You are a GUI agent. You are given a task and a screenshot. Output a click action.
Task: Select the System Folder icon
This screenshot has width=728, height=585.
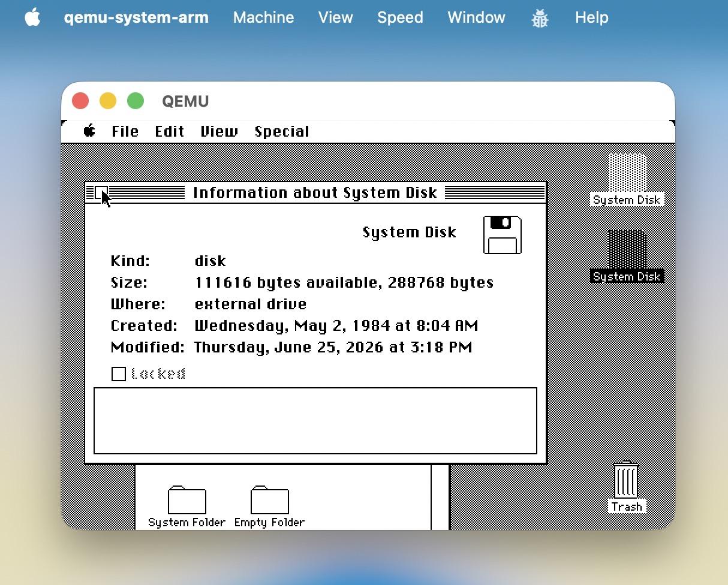click(186, 507)
